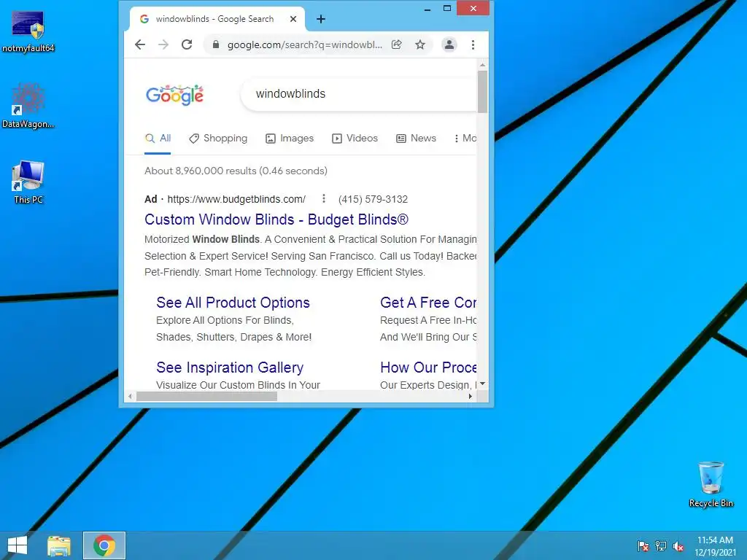Click the address bar URL
747x560 pixels.
point(305,44)
